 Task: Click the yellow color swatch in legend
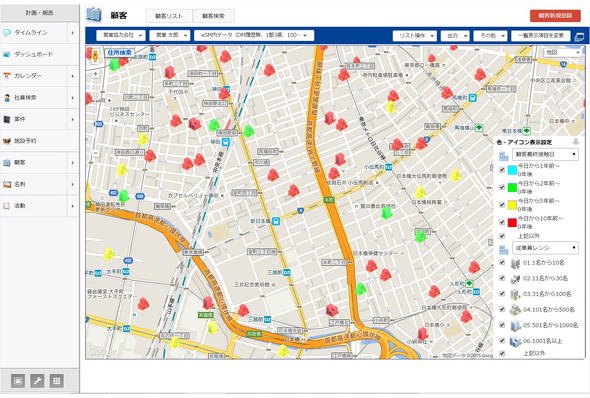512,205
